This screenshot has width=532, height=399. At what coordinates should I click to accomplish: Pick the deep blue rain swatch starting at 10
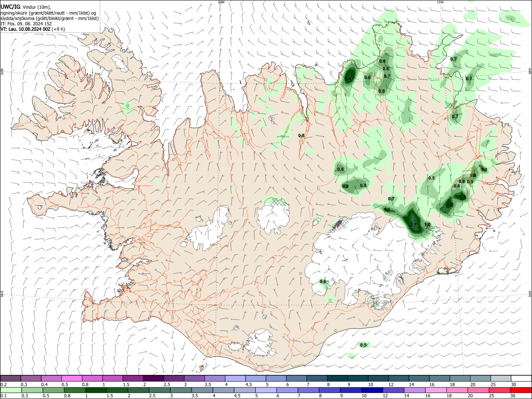tap(372, 390)
